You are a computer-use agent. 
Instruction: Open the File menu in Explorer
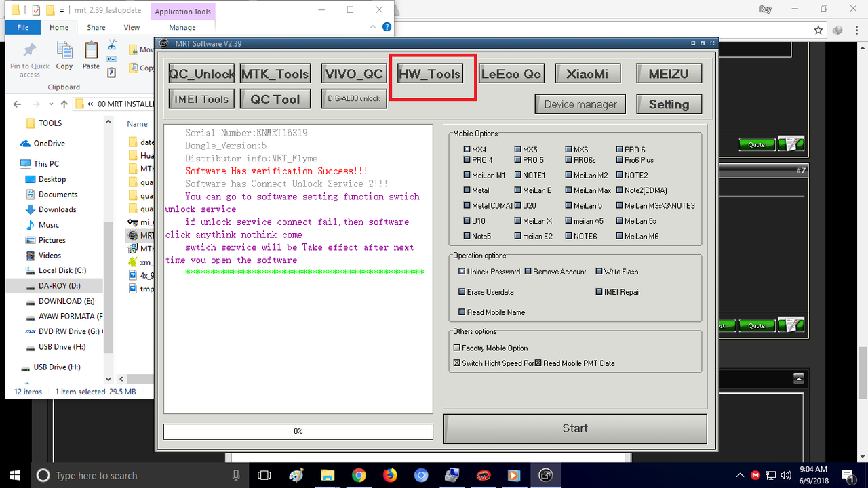pyautogui.click(x=23, y=28)
